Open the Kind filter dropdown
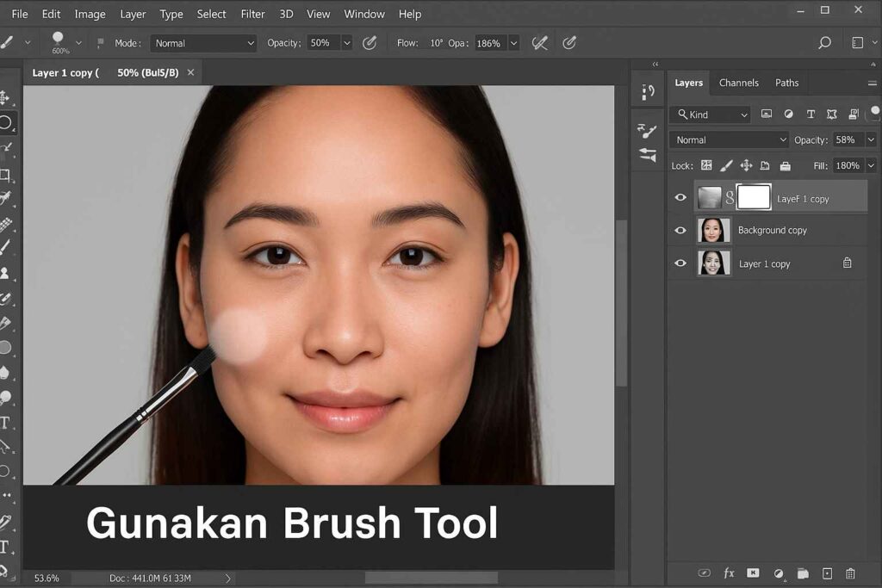The height and width of the screenshot is (588, 882). tap(711, 115)
